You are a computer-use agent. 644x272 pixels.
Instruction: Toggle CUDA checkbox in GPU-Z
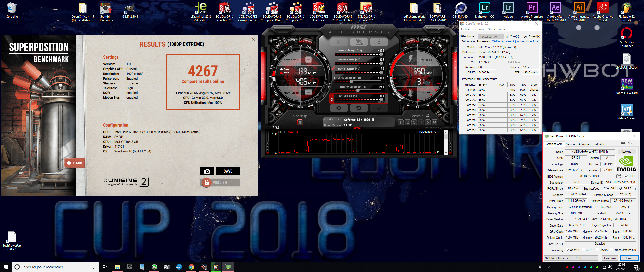[x=583, y=250]
